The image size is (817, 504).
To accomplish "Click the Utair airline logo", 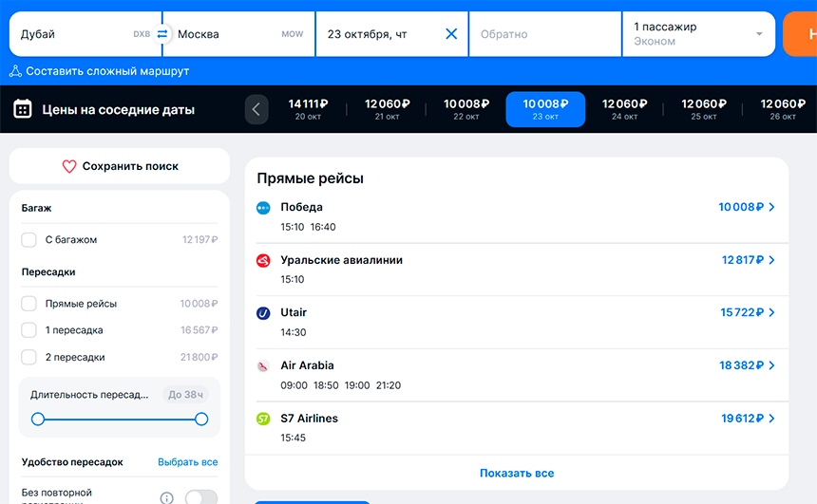I will click(x=263, y=313).
